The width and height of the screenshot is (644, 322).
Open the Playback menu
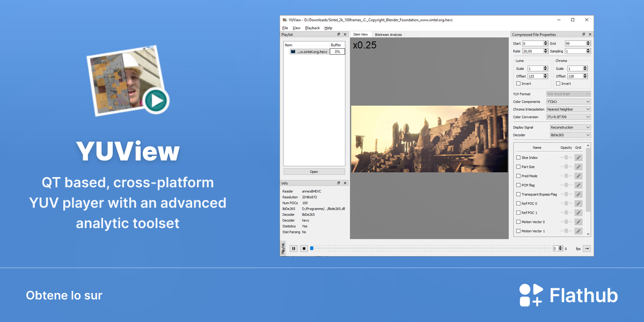[312, 28]
